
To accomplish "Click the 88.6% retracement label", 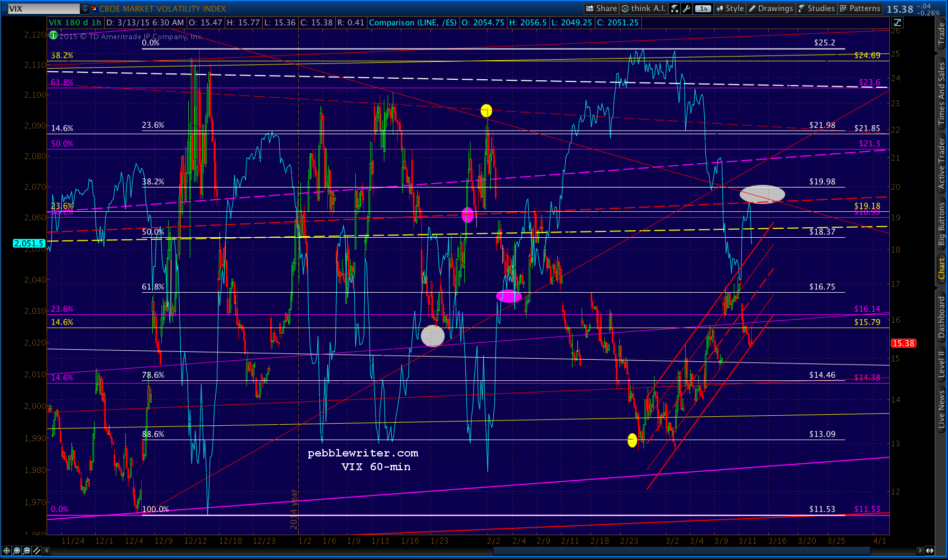I will click(x=153, y=434).
